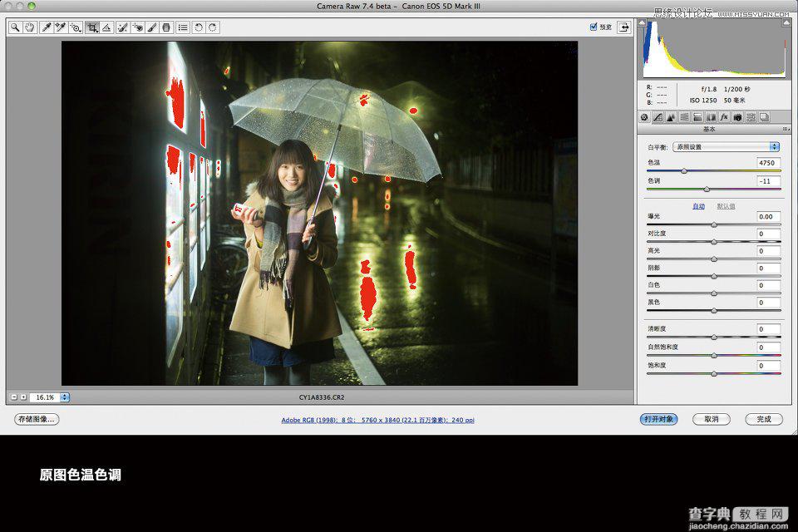Screen dimensions: 798x532
Task: Click the 取消 cancel button
Action: [x=712, y=419]
